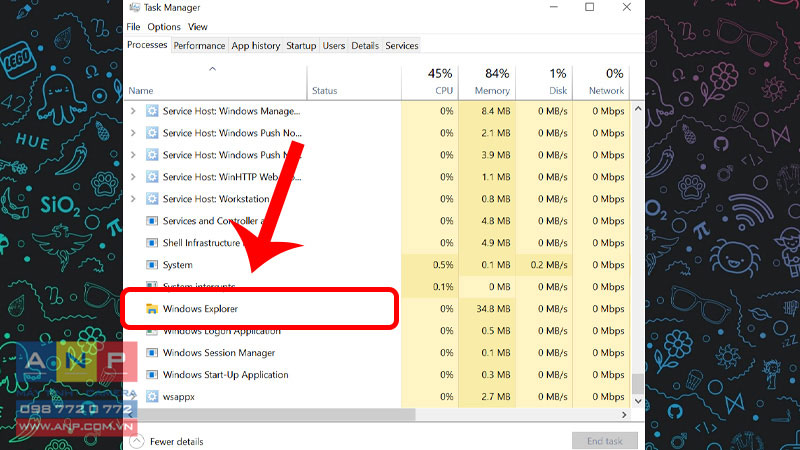Click the Fewer details link
Viewport: 800px width, 450px height.
click(177, 441)
